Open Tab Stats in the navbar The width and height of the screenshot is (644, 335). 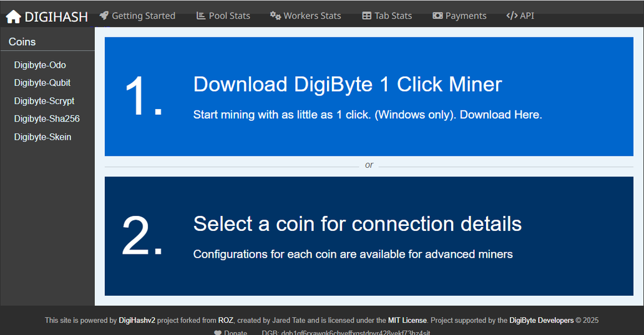[387, 16]
